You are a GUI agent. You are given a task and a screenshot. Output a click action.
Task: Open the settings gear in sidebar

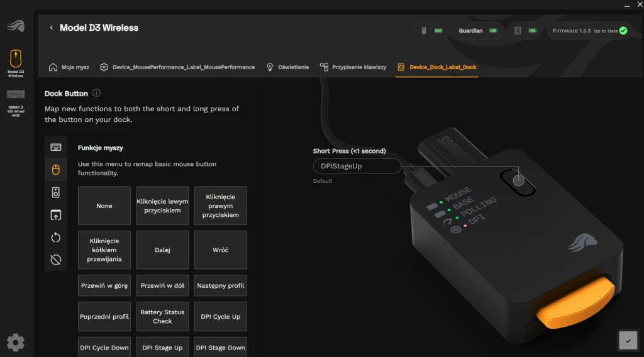(16, 342)
